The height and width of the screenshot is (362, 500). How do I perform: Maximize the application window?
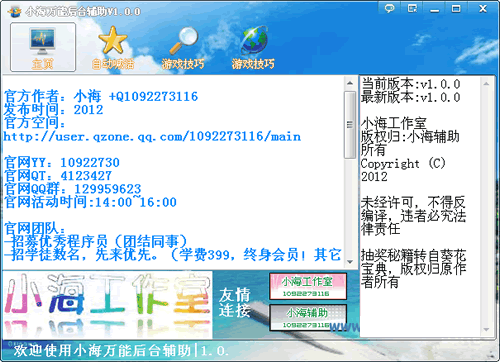pos(456,8)
